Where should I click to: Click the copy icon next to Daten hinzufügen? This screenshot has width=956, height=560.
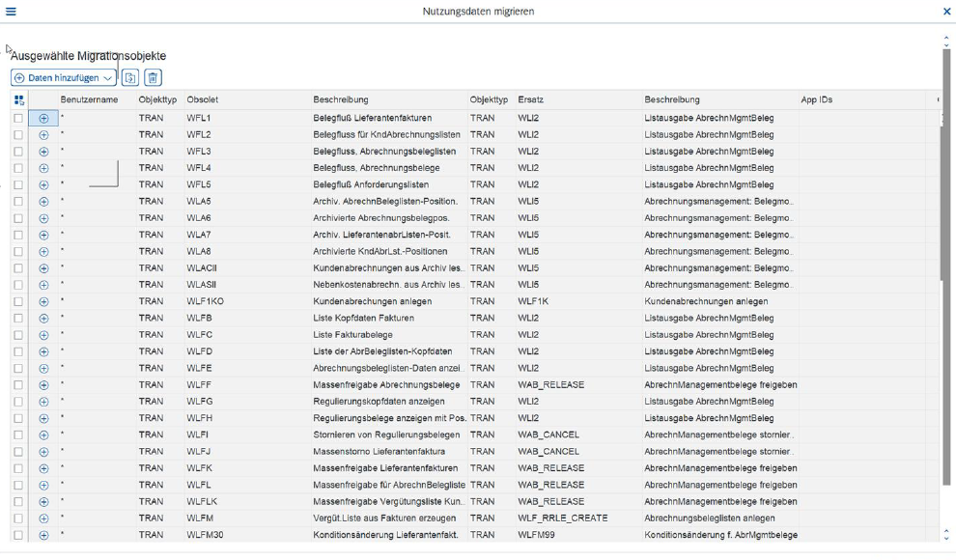point(129,78)
